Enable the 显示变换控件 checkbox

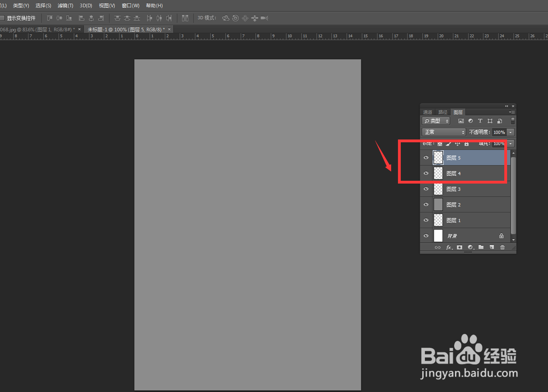pyautogui.click(x=2, y=18)
